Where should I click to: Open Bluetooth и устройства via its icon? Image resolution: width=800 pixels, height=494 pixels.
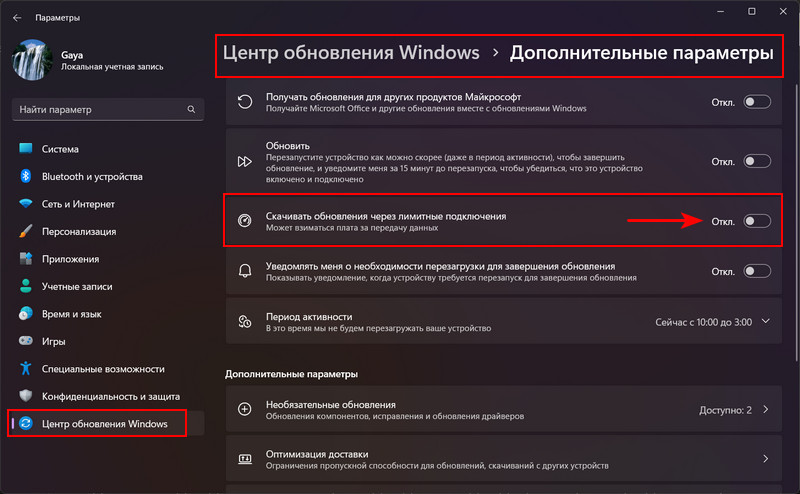[26, 176]
